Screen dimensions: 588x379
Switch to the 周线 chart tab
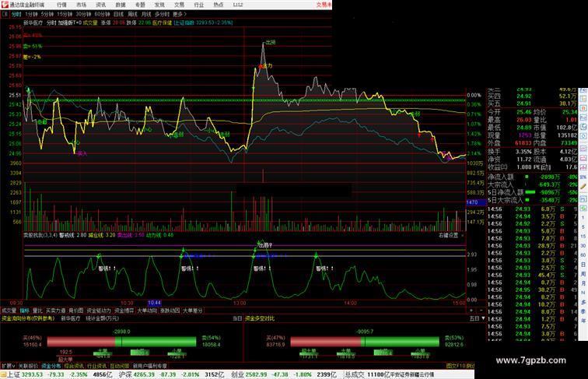[133, 14]
